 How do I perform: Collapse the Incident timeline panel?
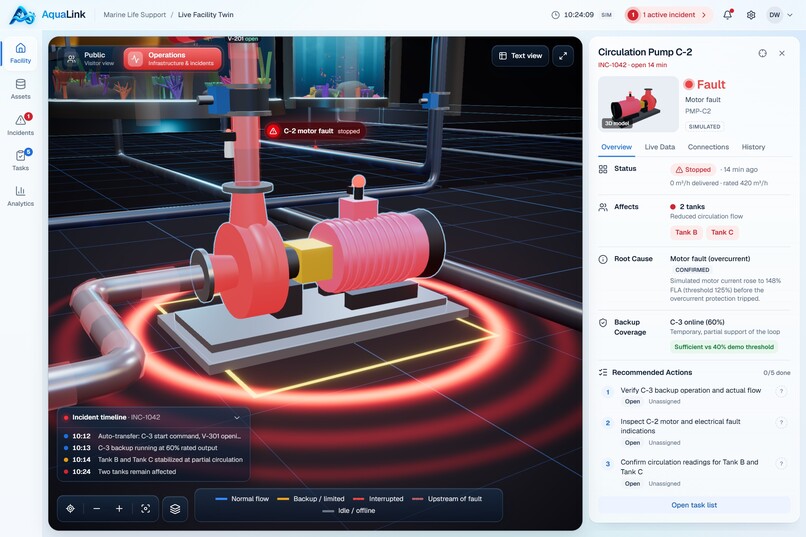(x=237, y=418)
